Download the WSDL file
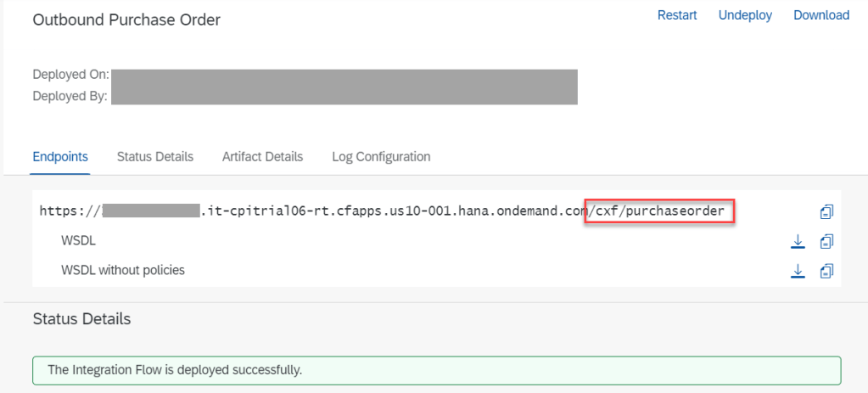Screen dimensions: 868x393 [798, 242]
